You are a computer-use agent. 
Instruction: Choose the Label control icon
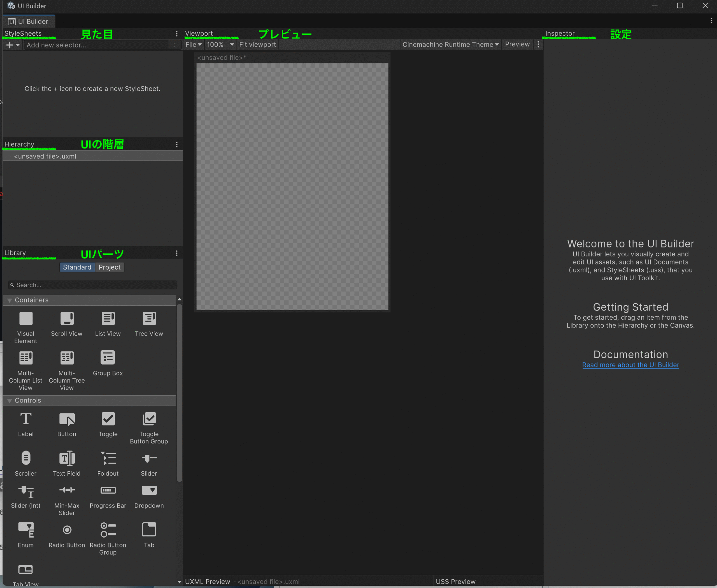(26, 419)
